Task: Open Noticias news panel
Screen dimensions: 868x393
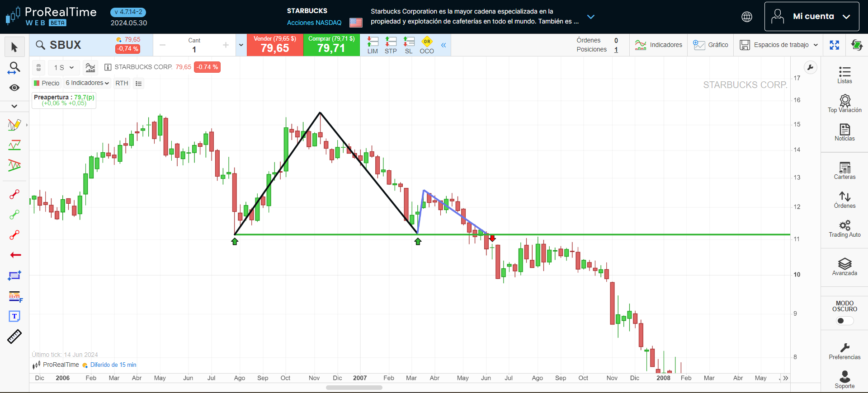Action: pos(844,132)
